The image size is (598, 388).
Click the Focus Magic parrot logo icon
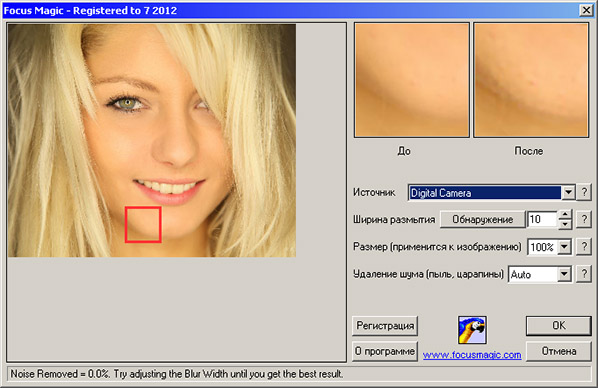(472, 330)
